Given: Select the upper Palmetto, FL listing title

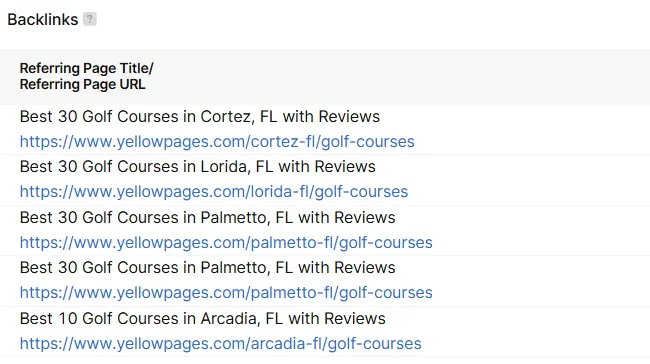Looking at the screenshot, I should pyautogui.click(x=208, y=218).
